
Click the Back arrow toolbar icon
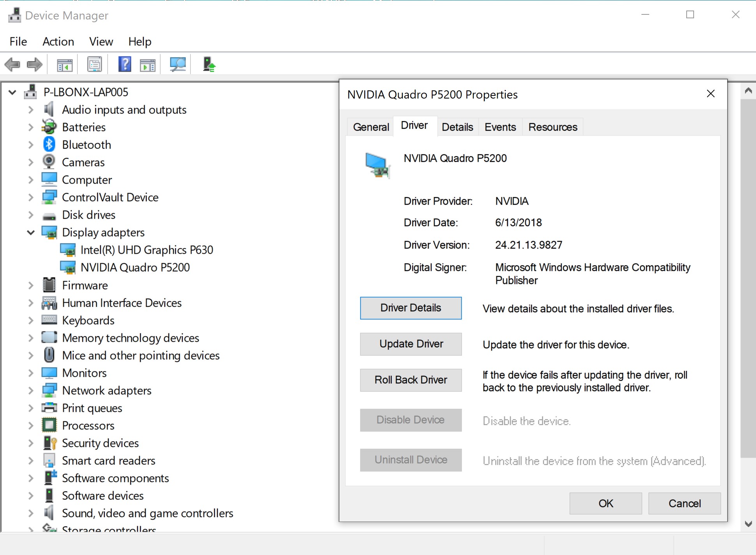click(12, 64)
